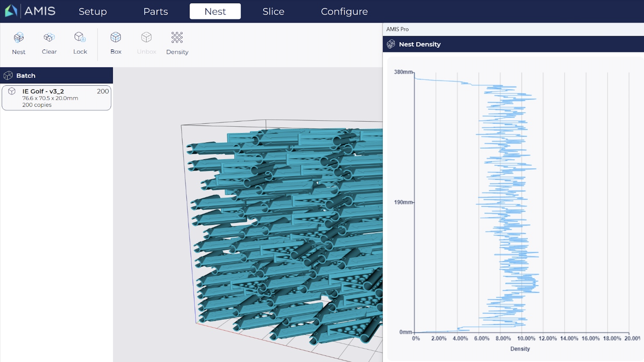The width and height of the screenshot is (644, 362).
Task: Open the Density graph tool
Action: coord(177,37)
